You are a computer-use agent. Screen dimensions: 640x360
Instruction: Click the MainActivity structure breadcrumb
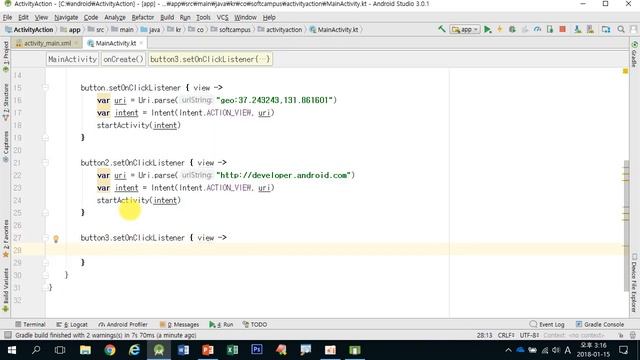(x=72, y=59)
